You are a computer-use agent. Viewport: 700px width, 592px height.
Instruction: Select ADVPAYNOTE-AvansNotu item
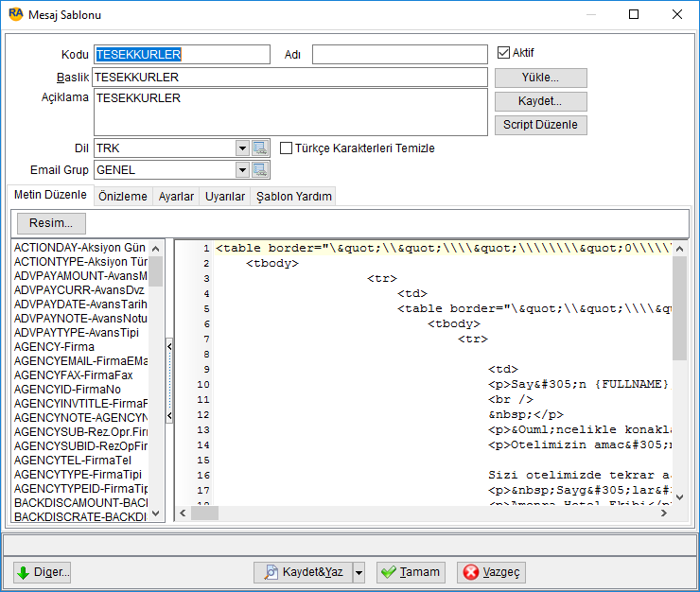(80, 319)
